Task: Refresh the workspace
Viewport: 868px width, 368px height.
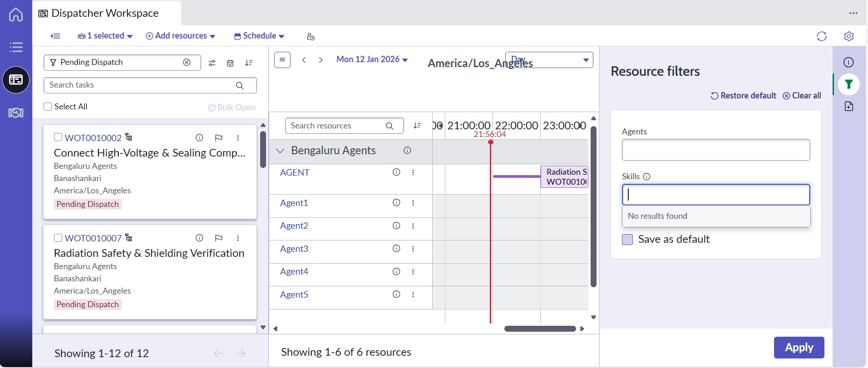Action: coord(822,36)
